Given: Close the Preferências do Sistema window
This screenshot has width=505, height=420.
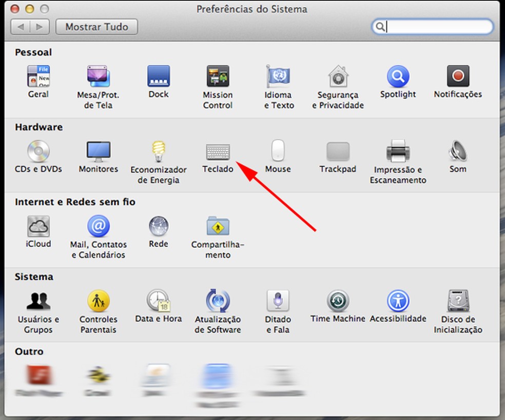Looking at the screenshot, I should (x=15, y=9).
